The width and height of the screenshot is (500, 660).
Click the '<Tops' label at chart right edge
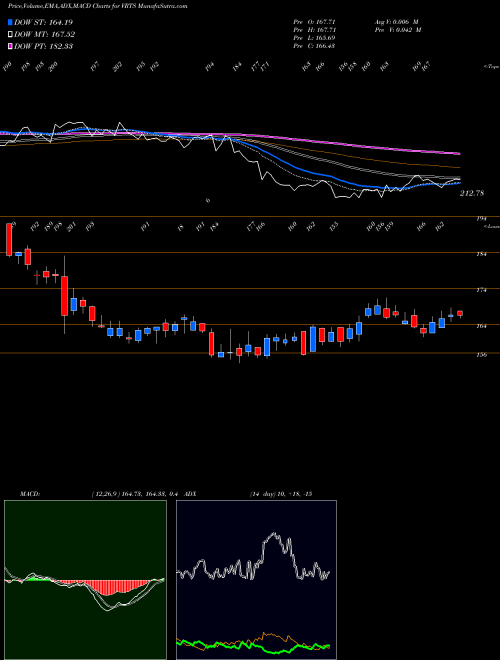[491, 67]
